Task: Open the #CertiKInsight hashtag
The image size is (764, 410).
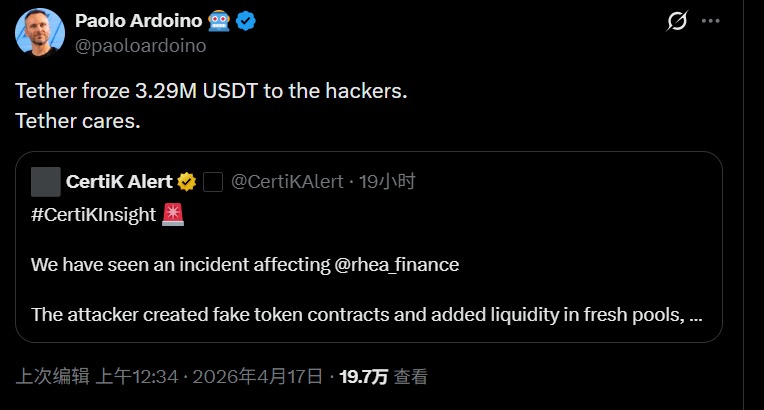Action: pyautogui.click(x=93, y=215)
